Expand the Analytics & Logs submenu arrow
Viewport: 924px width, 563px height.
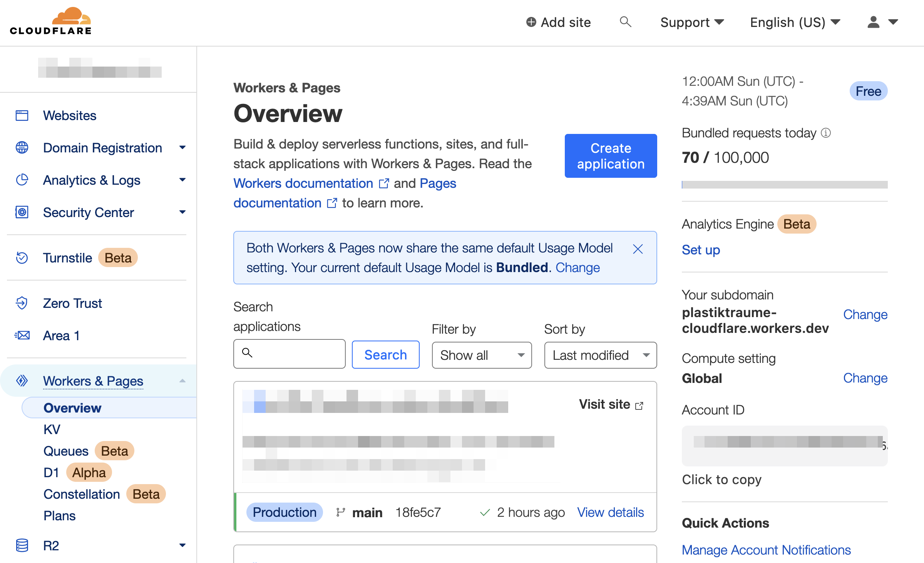182,180
